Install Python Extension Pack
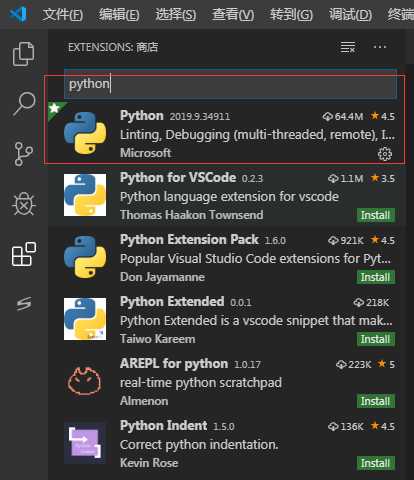 coord(376,277)
